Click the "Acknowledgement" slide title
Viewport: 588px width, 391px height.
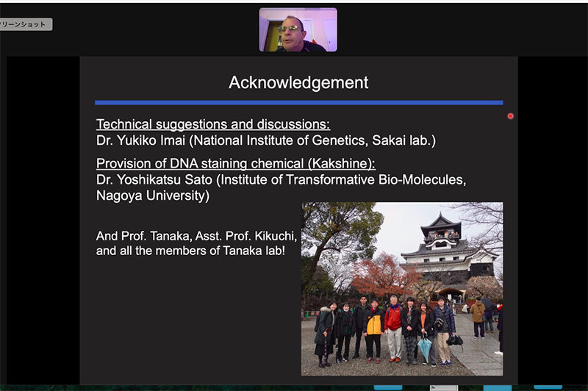point(298,82)
